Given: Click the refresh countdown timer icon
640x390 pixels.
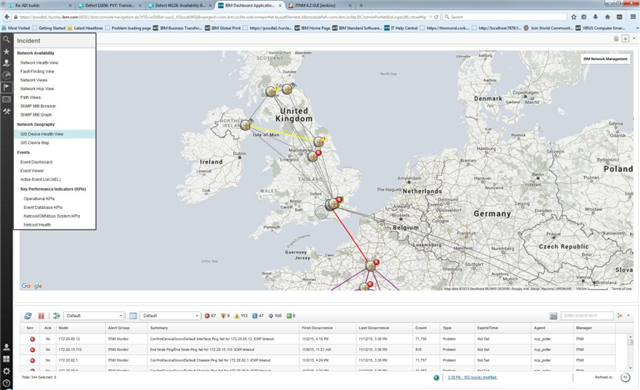Looking at the screenshot, I should point(625,377).
